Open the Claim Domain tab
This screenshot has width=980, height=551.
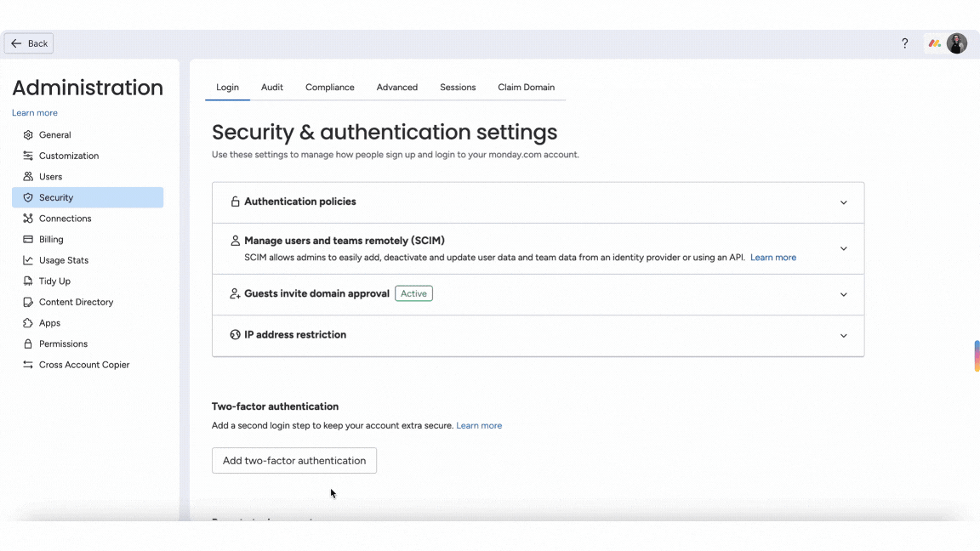tap(527, 88)
